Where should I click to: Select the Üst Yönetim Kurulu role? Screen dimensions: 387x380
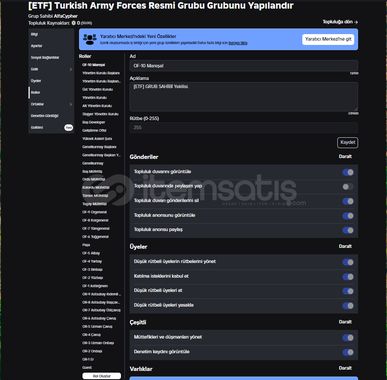(x=98, y=89)
